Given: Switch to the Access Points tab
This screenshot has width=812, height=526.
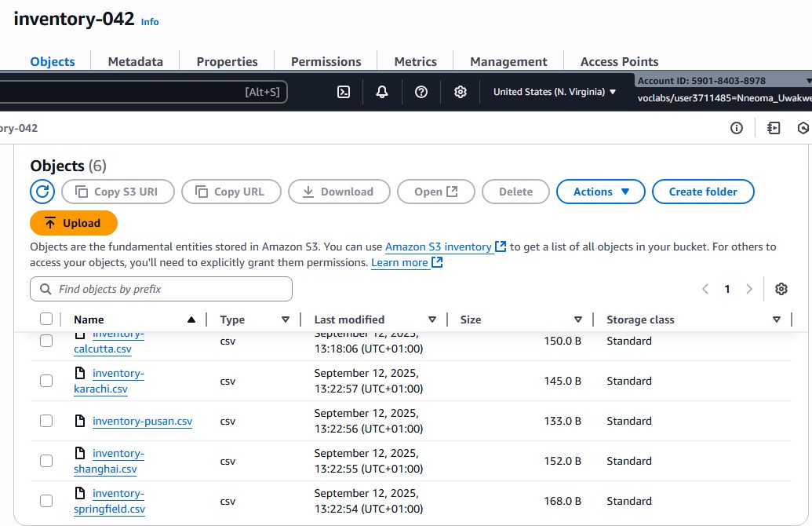Looking at the screenshot, I should click(619, 61).
